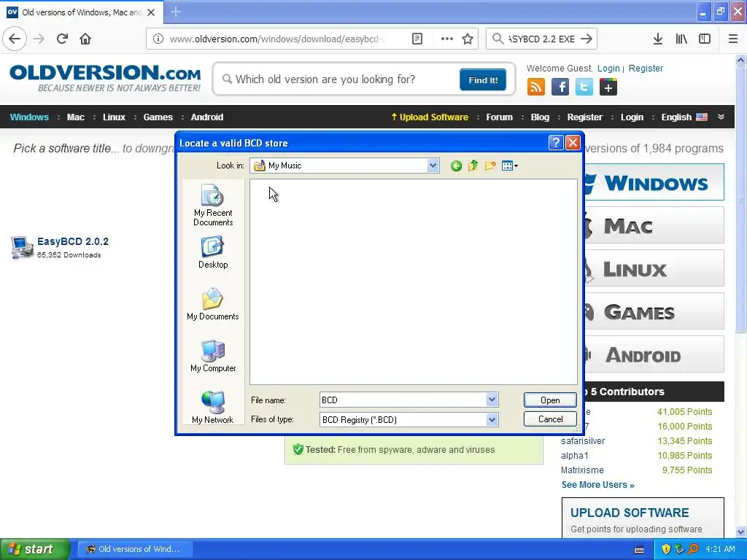
Task: Reload the page with the refresh icon
Action: 62,39
